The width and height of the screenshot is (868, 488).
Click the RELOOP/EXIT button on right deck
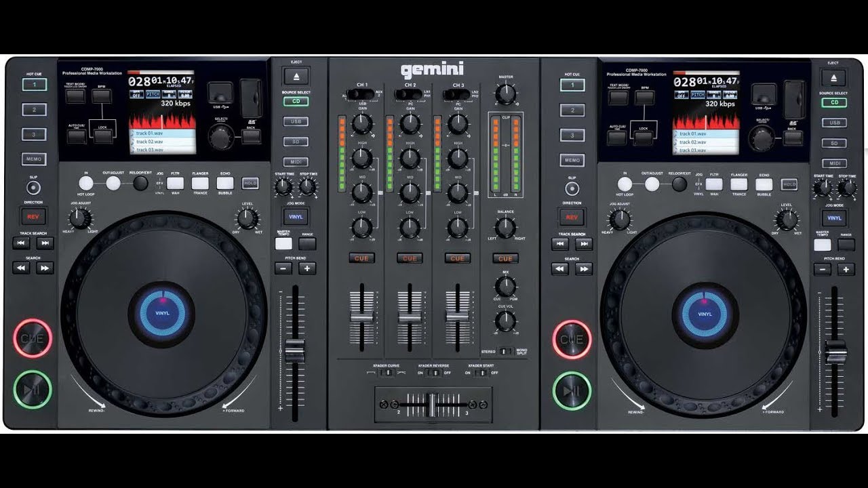(x=679, y=184)
